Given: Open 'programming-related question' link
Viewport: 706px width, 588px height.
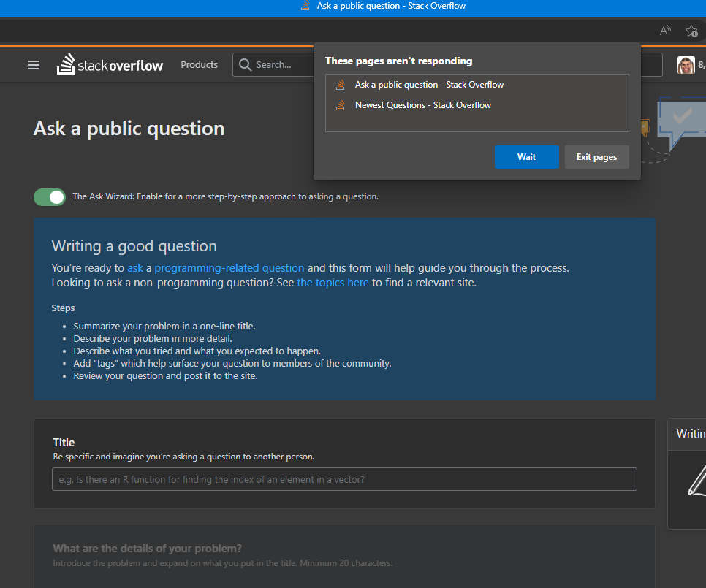Looking at the screenshot, I should tap(229, 268).
